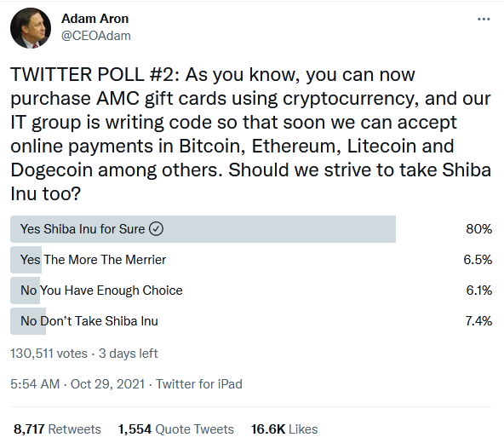Open the Adam Aron display name link
The height and width of the screenshot is (443, 504).
click(x=94, y=19)
